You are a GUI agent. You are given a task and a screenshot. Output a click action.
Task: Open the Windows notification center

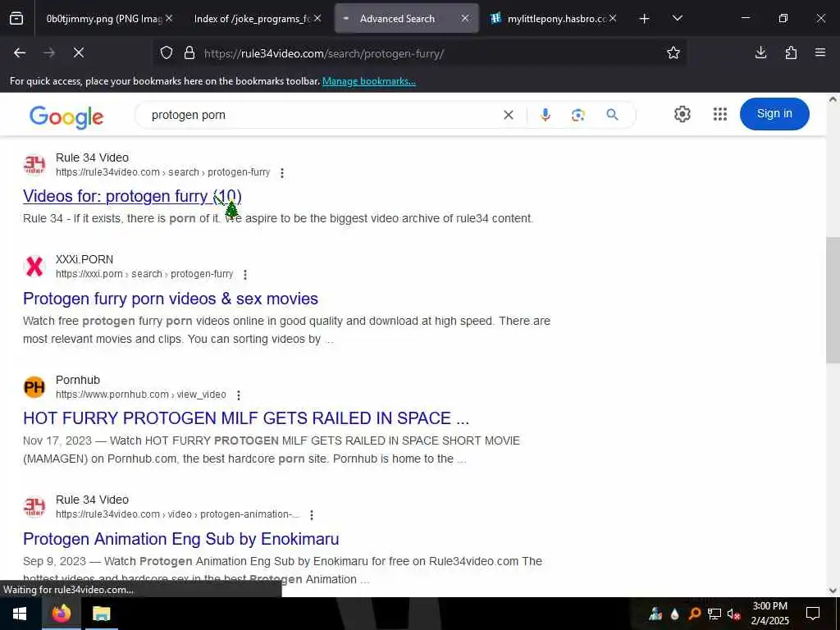pos(813,614)
